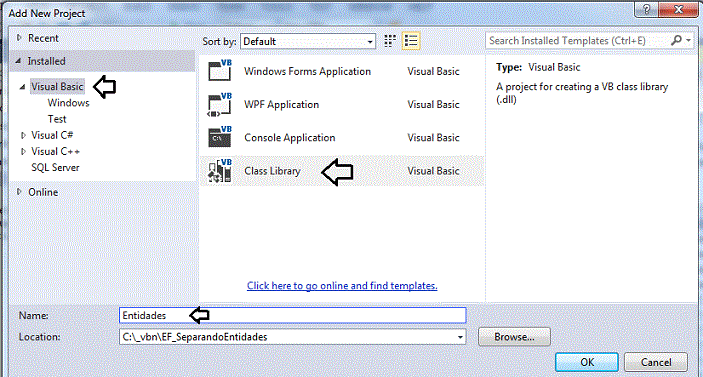Viewport: 703px width, 377px height.
Task: Select the Visual C# tree item
Action: [x=52, y=135]
